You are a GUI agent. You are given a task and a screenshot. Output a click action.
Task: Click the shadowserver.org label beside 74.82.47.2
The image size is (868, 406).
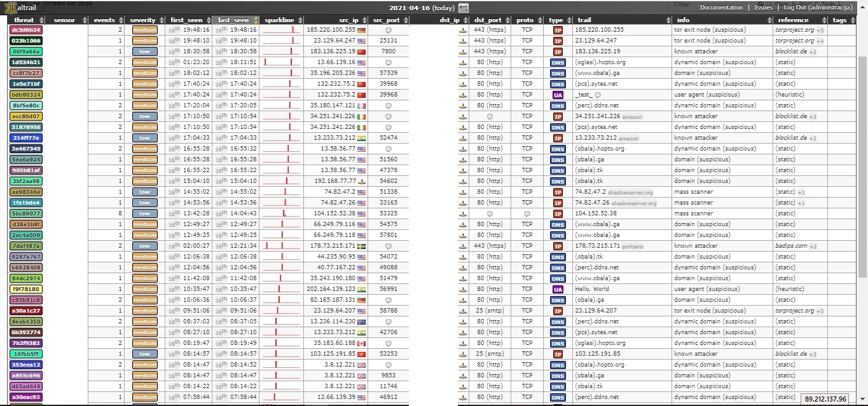(630, 193)
